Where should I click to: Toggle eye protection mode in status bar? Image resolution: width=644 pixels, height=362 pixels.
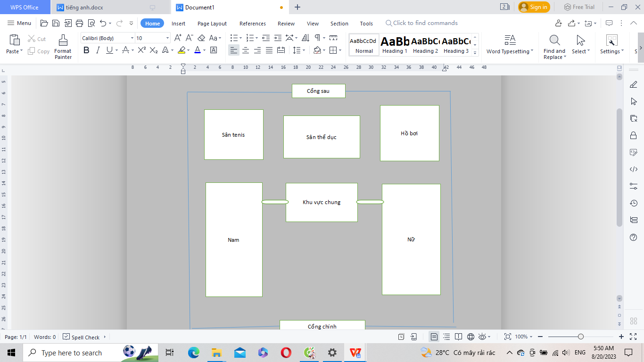pyautogui.click(x=482, y=337)
